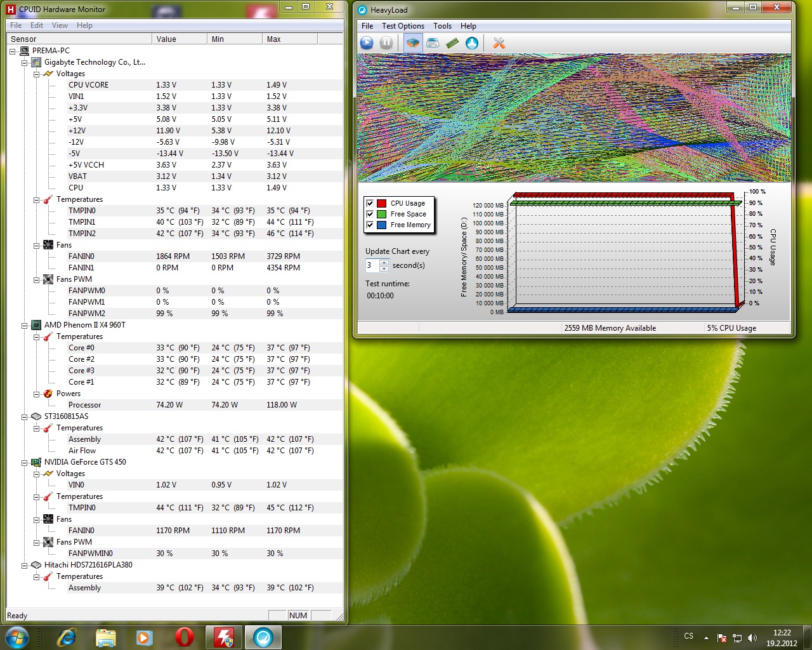The height and width of the screenshot is (650, 812).
Task: Collapse the Gigabyte Technology node
Action: pos(25,63)
